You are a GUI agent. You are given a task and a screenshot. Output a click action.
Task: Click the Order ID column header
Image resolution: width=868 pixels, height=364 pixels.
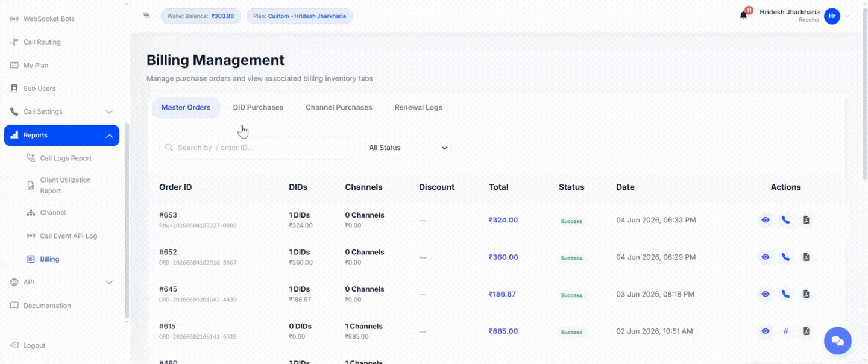point(175,187)
